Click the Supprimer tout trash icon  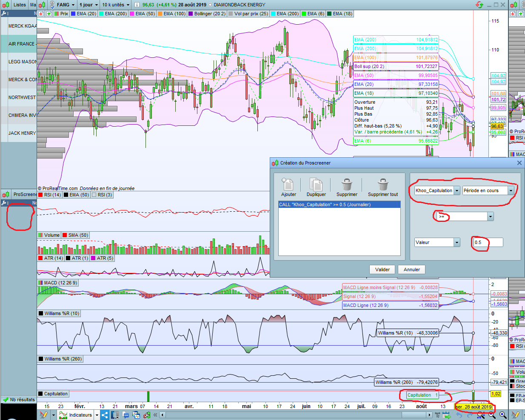(x=383, y=184)
